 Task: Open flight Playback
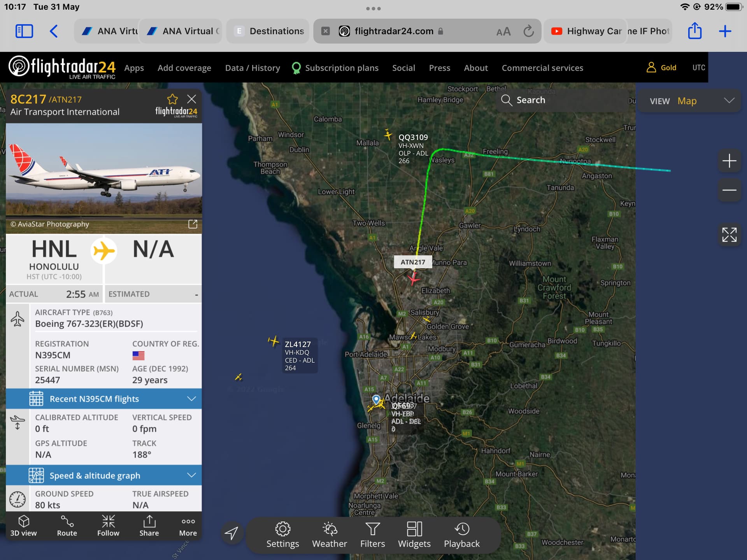click(x=461, y=535)
